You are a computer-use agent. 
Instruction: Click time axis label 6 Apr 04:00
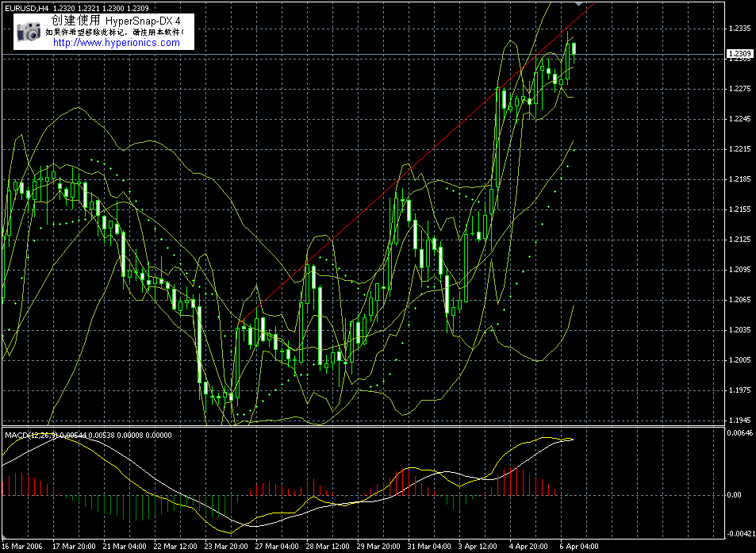click(579, 546)
